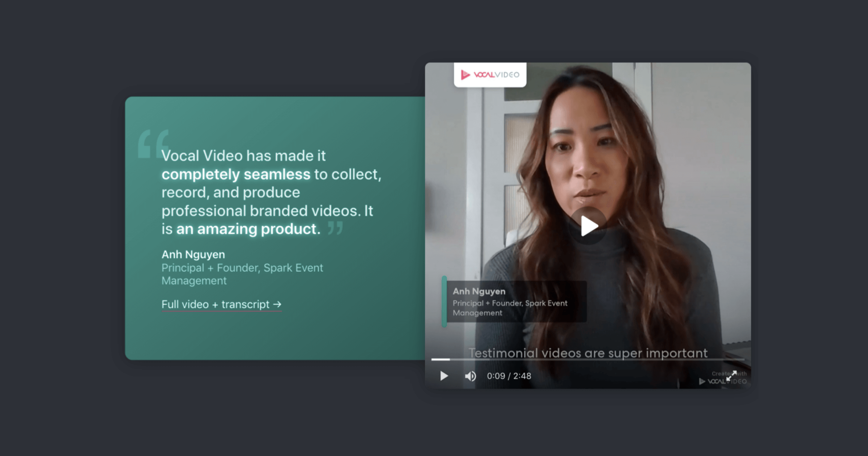The width and height of the screenshot is (868, 456).
Task: Enter fullscreen with the expand arrows icon
Action: [731, 376]
